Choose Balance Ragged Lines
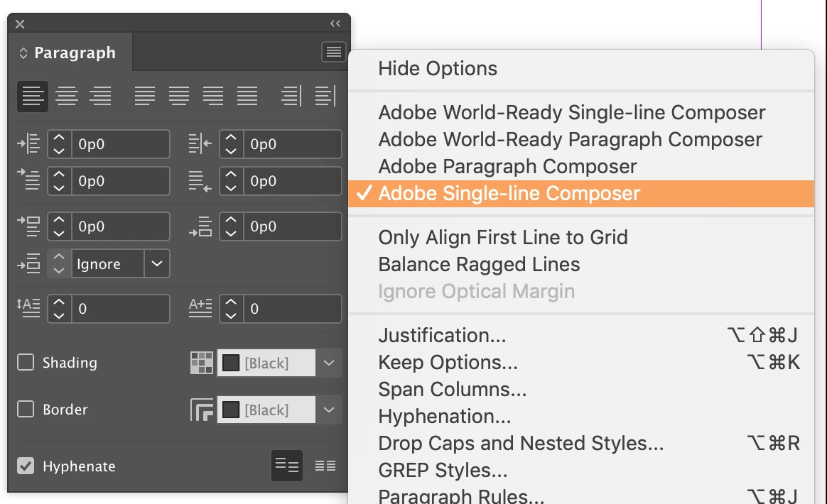827x504 pixels. click(x=581, y=264)
